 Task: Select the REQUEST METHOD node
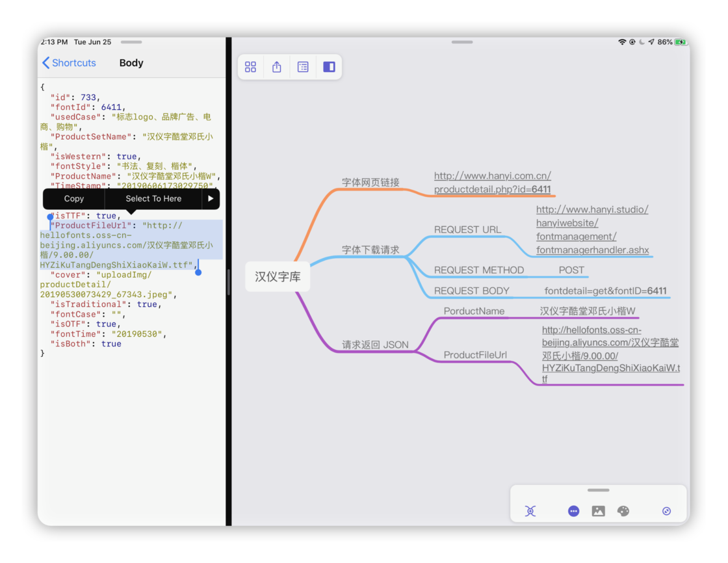(478, 270)
